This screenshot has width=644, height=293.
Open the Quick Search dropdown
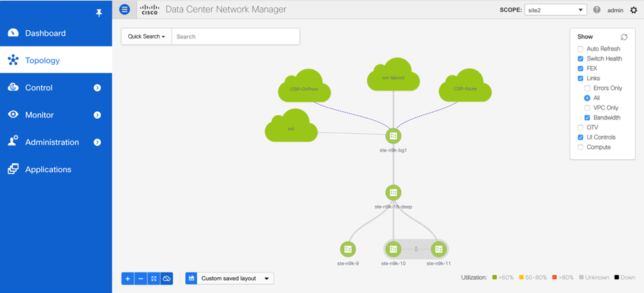click(146, 36)
